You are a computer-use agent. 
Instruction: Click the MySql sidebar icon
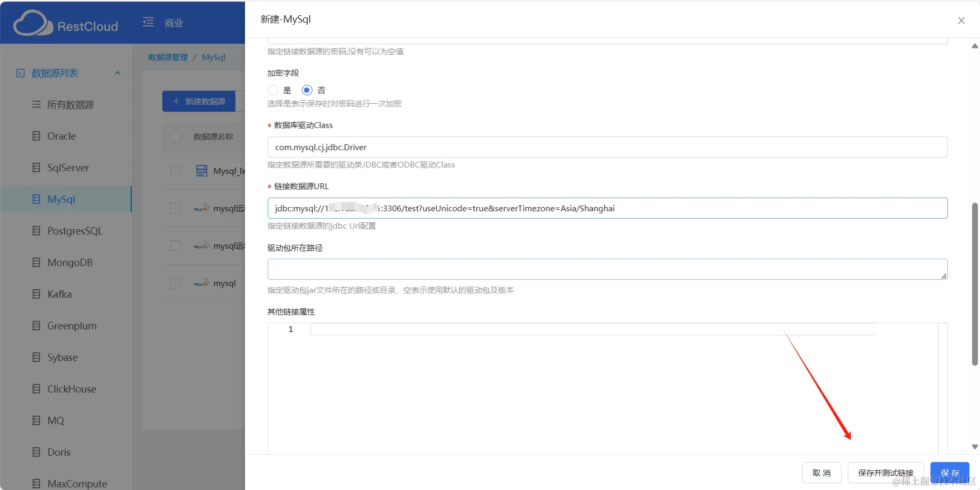pos(36,199)
